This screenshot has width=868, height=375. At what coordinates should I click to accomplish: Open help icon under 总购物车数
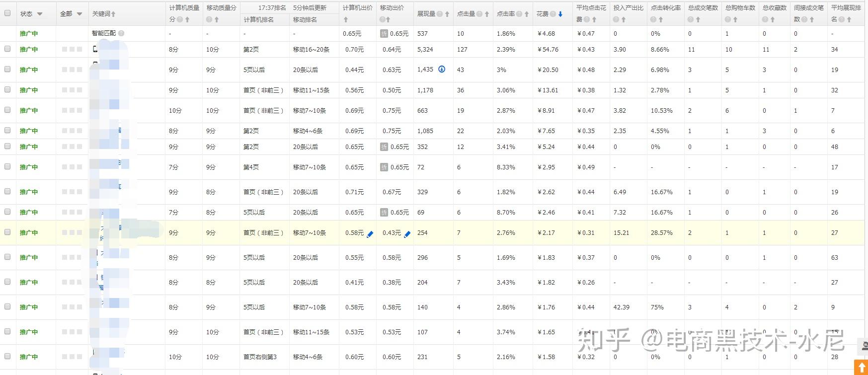click(728, 19)
